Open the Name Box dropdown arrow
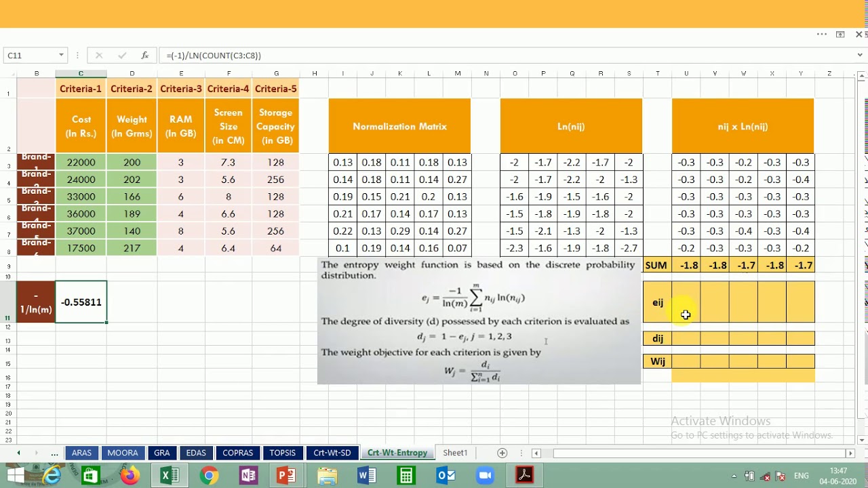868x488 pixels. click(61, 56)
